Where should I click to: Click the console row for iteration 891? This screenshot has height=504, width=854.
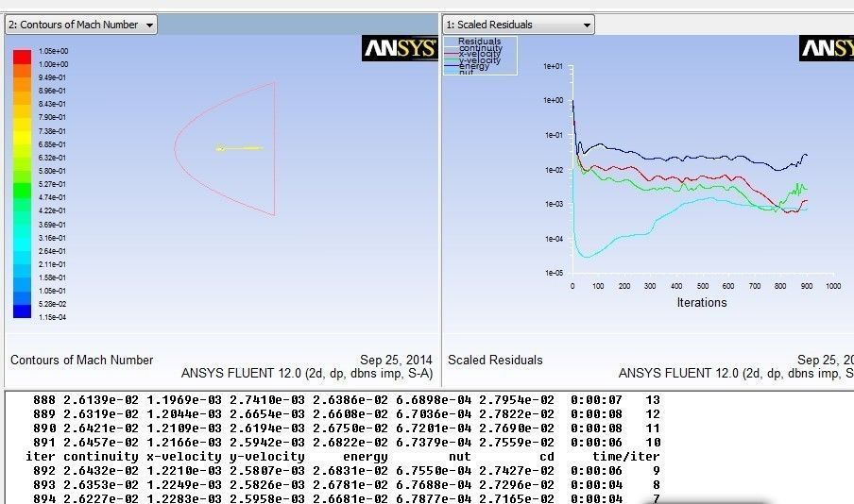[x=347, y=443]
